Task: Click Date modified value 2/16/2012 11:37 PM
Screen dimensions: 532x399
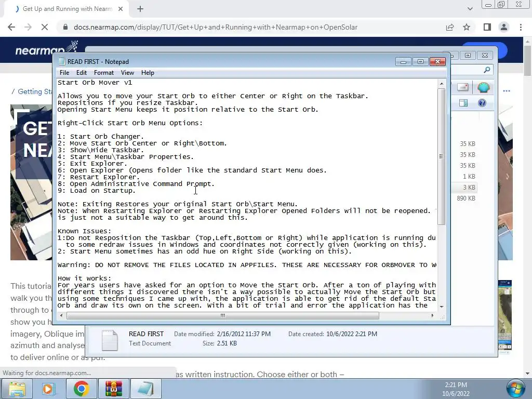Action: [244, 334]
